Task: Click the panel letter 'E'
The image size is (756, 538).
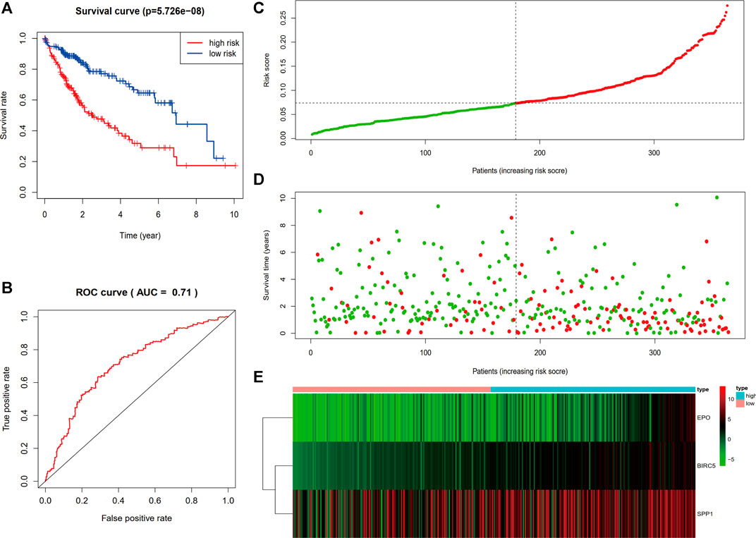Action: 258,377
